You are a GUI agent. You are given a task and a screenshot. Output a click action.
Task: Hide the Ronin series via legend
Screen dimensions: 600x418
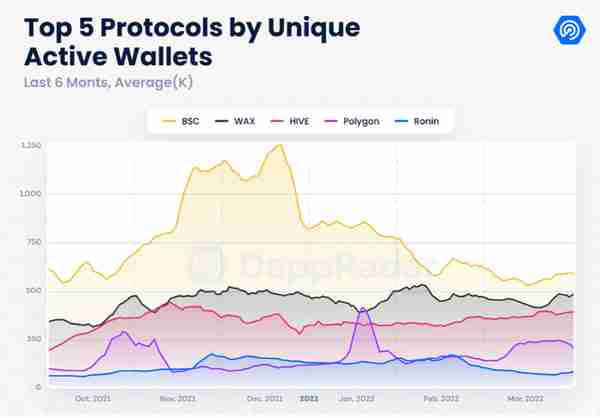click(x=417, y=121)
